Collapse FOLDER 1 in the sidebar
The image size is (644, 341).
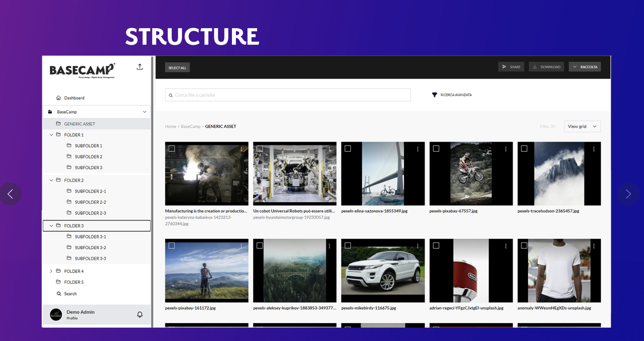pos(51,135)
